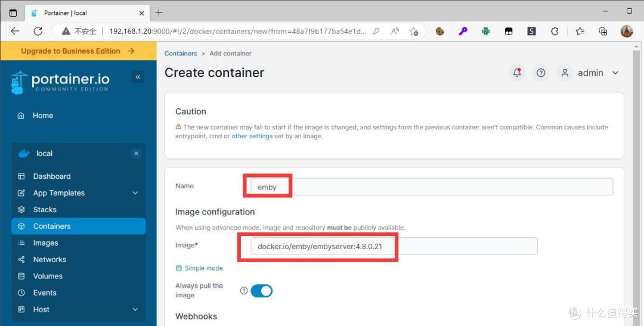Open the favorites list icon
Viewport: 644px width, 326px height.
(580, 31)
